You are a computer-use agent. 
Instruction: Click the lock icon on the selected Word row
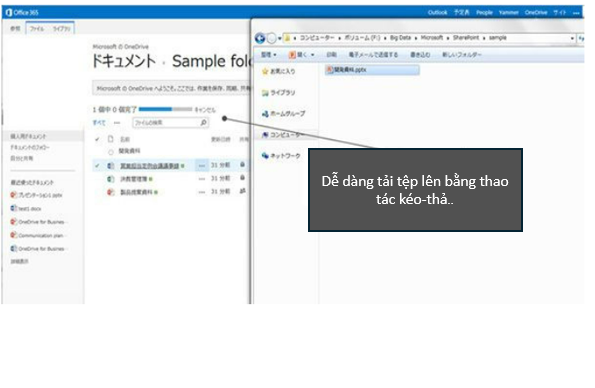pos(242,164)
